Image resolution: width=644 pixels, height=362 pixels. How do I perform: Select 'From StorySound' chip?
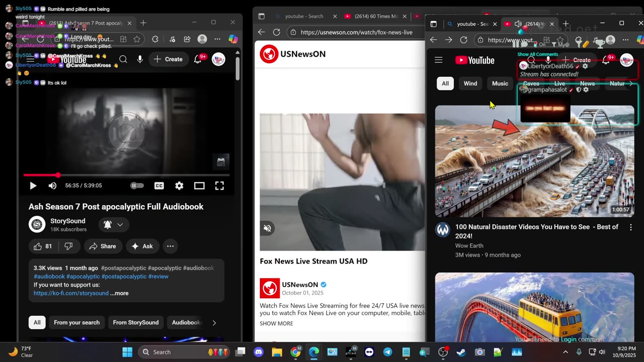[x=136, y=323]
